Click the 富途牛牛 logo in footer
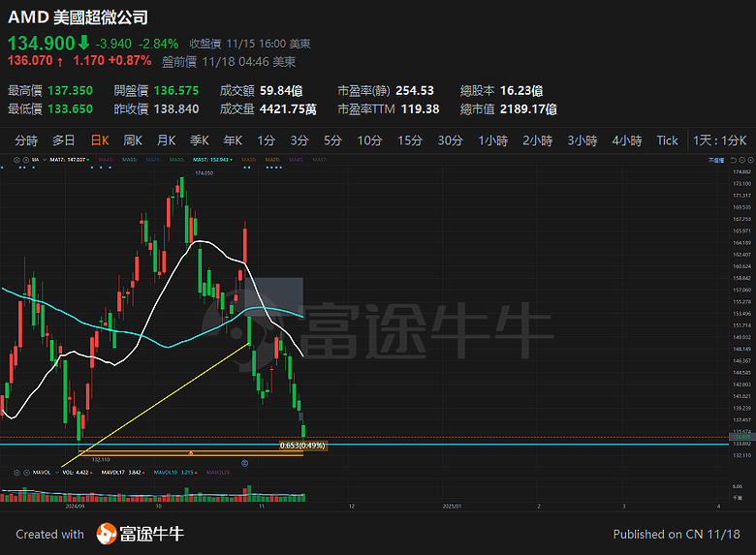This screenshot has height=555, width=756. [141, 534]
